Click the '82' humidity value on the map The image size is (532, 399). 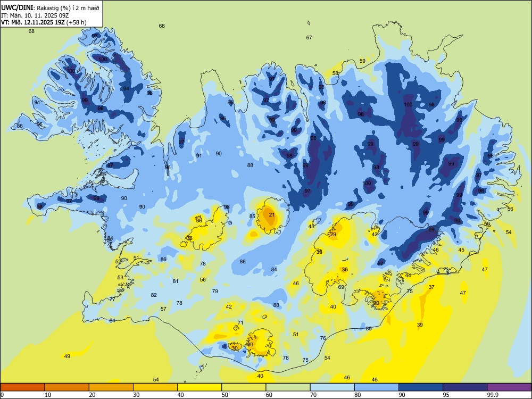(x=154, y=295)
